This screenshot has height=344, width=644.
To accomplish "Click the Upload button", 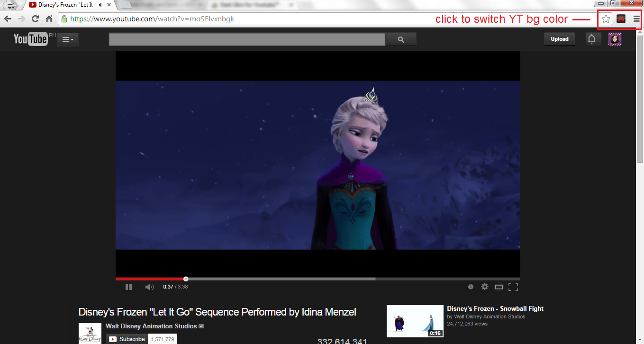I will click(x=559, y=39).
